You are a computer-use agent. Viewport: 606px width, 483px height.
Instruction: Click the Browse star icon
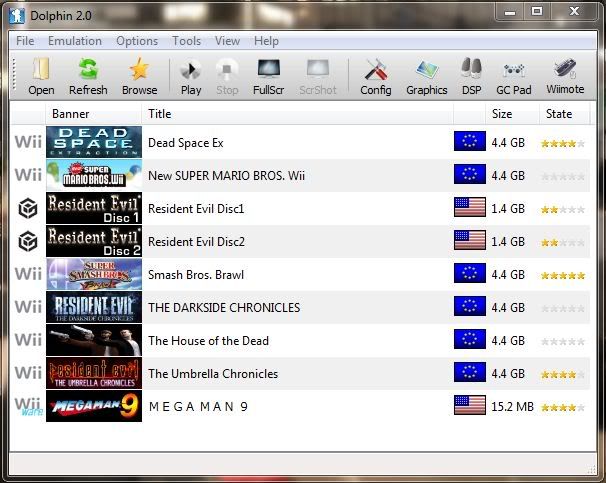[140, 76]
